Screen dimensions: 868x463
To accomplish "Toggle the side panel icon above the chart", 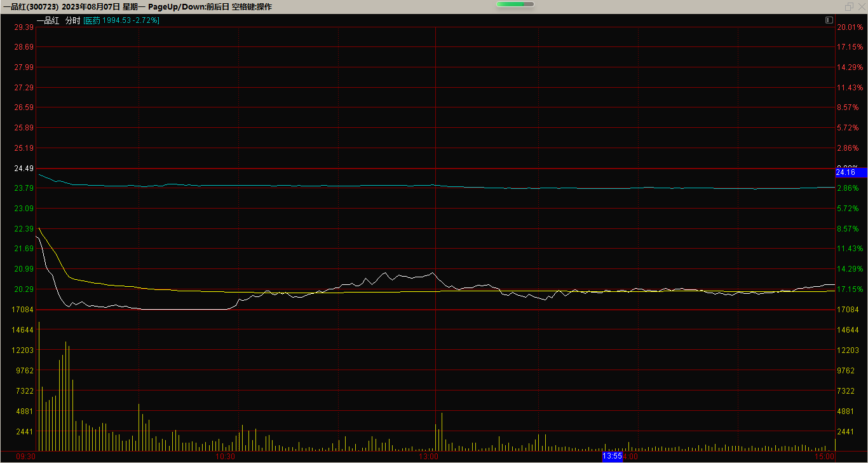I will click(829, 20).
